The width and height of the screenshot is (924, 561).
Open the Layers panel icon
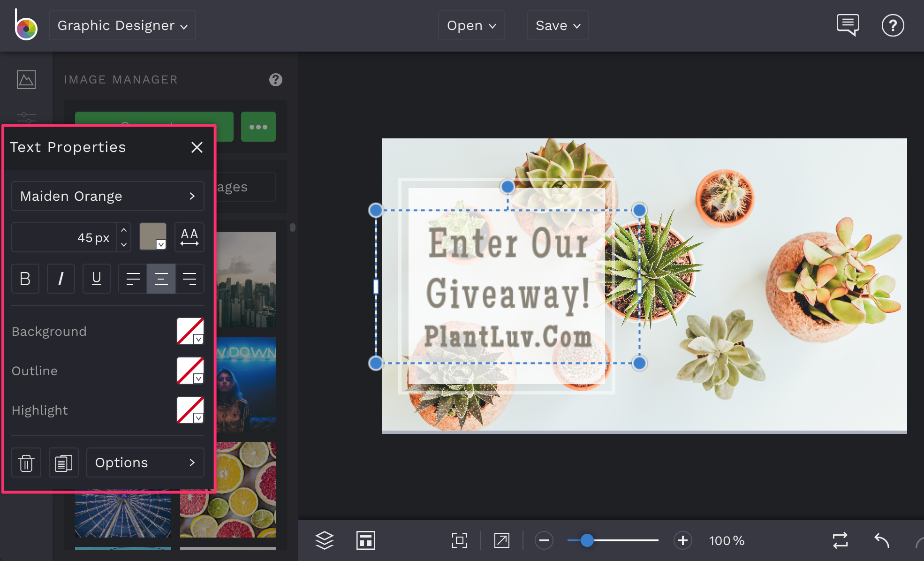[x=325, y=540]
